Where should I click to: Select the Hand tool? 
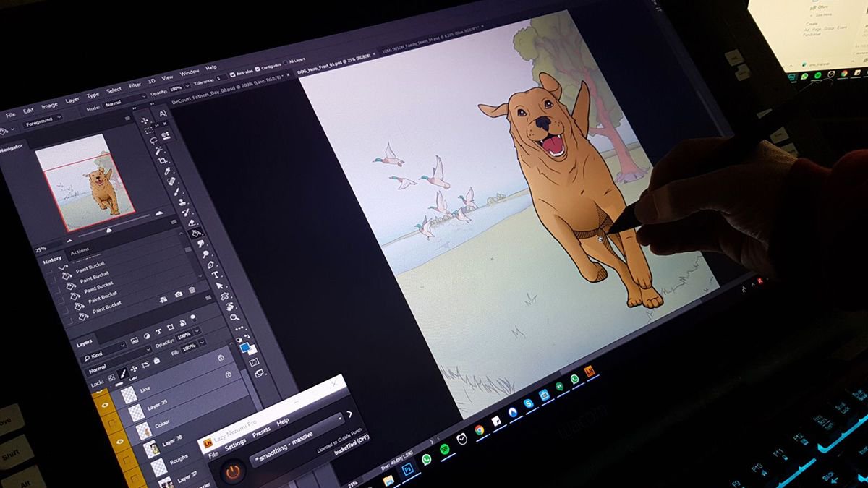pyautogui.click(x=229, y=306)
